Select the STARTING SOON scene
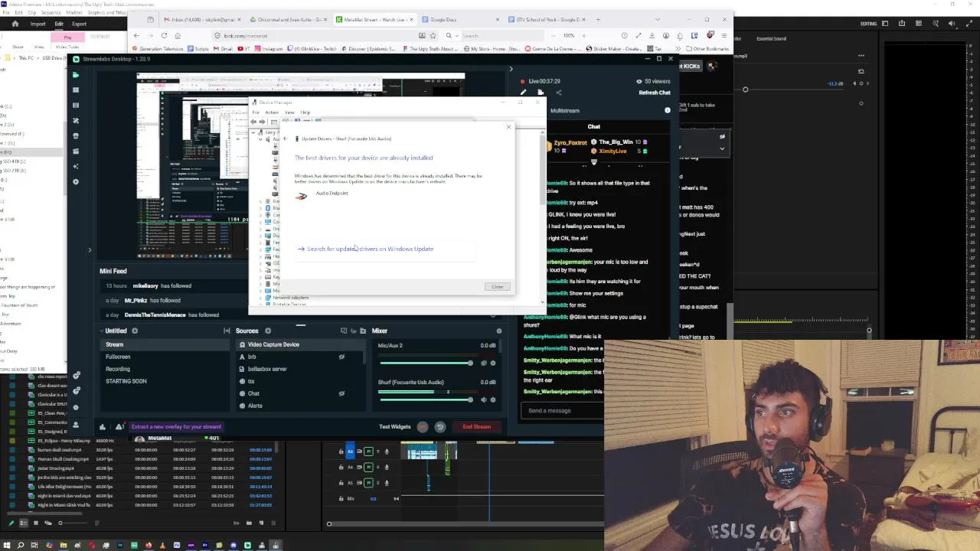 [126, 381]
